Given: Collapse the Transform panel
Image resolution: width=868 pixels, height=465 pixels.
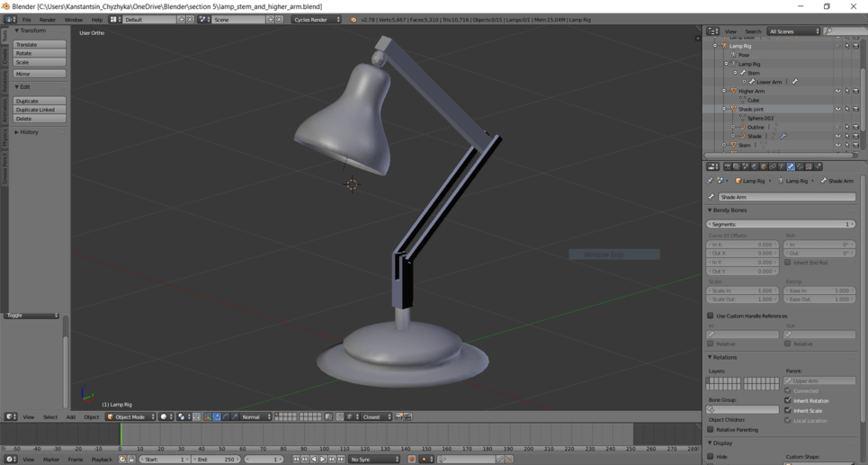Looking at the screenshot, I should point(16,31).
